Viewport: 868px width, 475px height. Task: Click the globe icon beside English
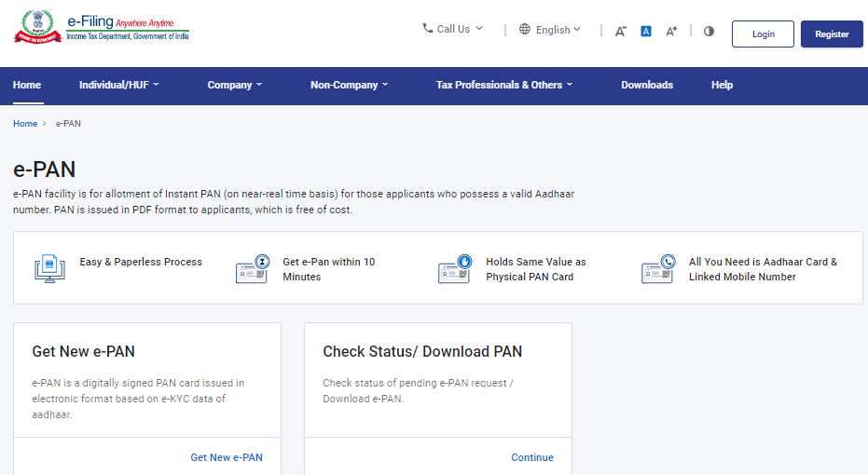[525, 29]
